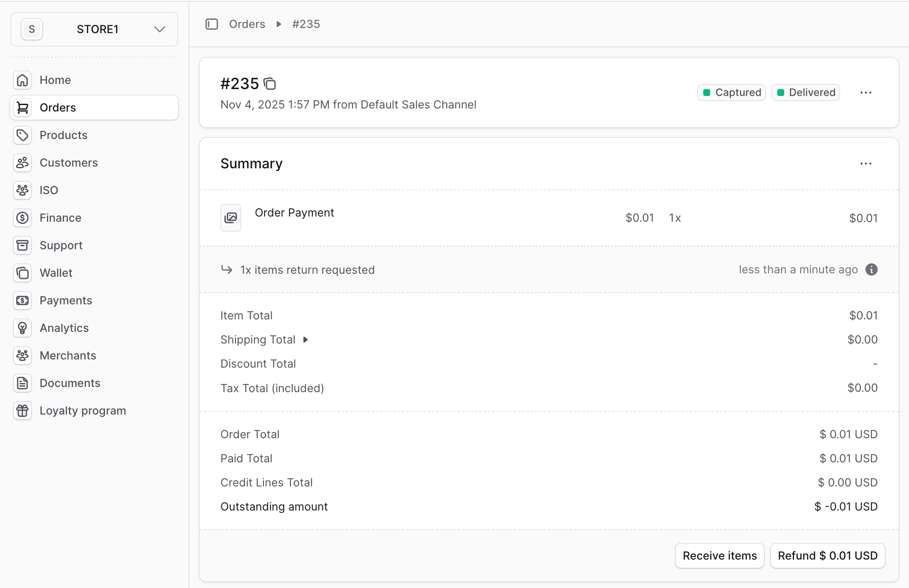Open the Wallet section
909x588 pixels.
click(56, 273)
